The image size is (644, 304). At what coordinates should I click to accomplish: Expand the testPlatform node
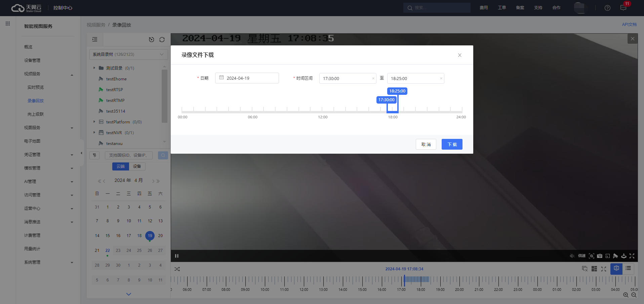pyautogui.click(x=94, y=122)
